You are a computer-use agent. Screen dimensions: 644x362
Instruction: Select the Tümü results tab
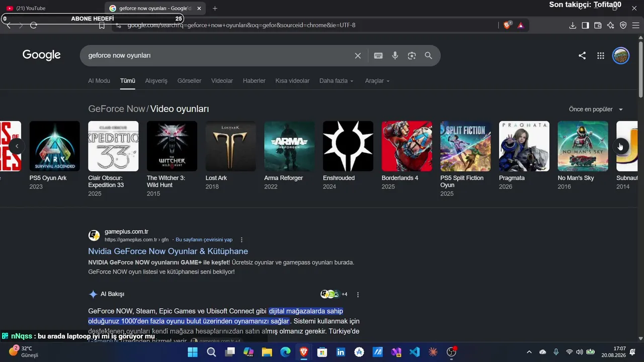[x=128, y=81]
